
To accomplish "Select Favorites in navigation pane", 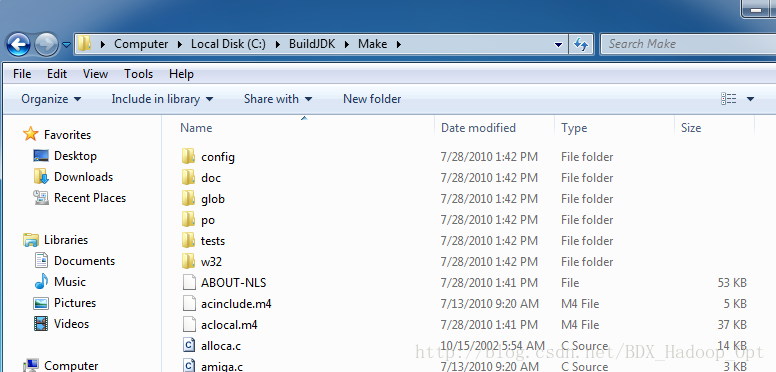I will [67, 135].
